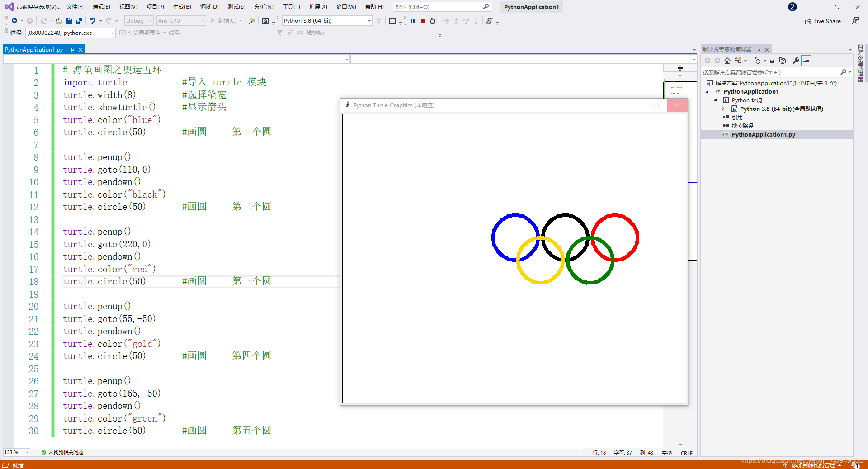Click the CRLF line-ending indicator
This screenshot has height=469, width=868.
pos(686,453)
